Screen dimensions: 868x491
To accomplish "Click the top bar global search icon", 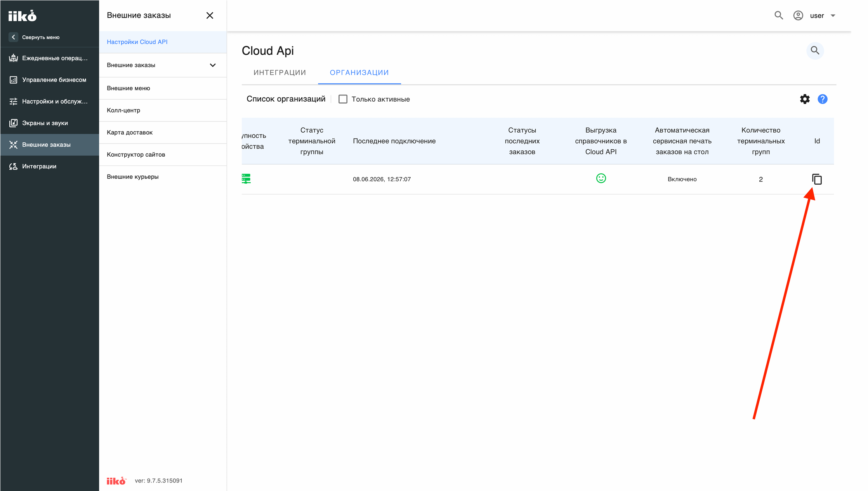I will click(x=778, y=16).
